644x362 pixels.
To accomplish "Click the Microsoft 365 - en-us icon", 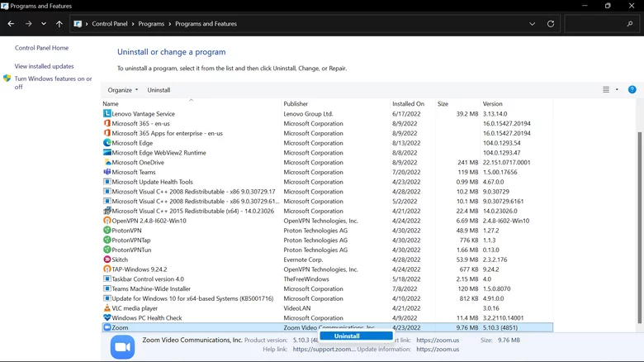I will [x=107, y=123].
